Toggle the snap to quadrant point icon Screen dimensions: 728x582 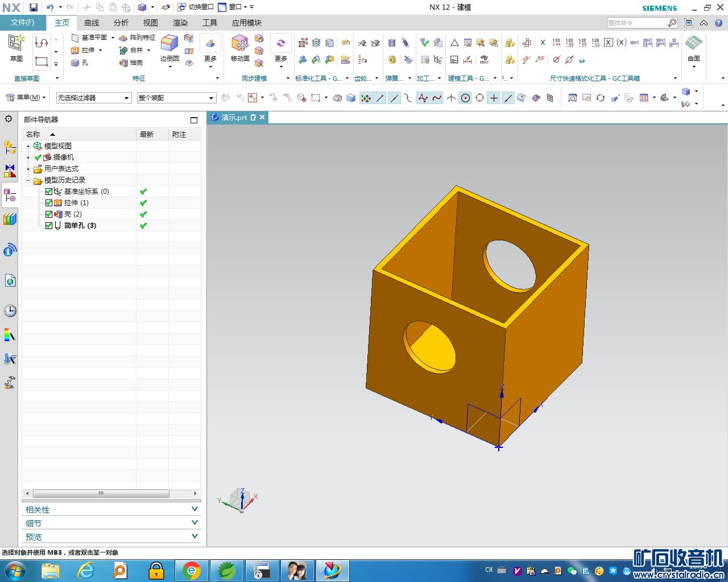(x=479, y=98)
